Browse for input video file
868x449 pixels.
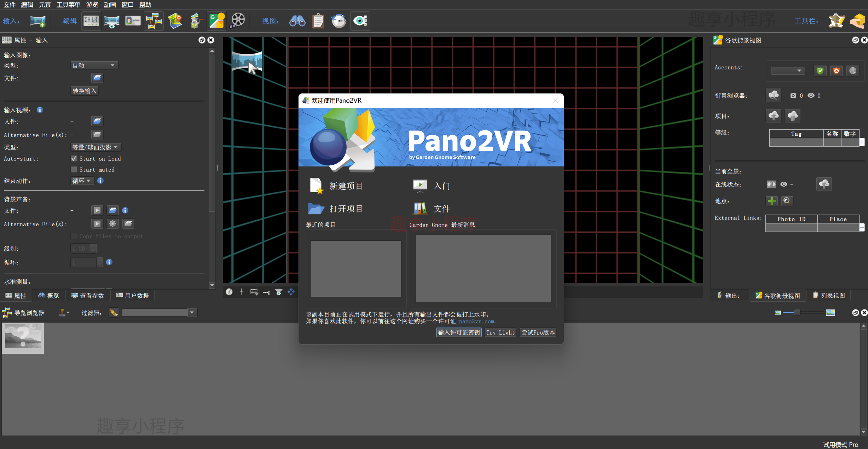point(97,121)
